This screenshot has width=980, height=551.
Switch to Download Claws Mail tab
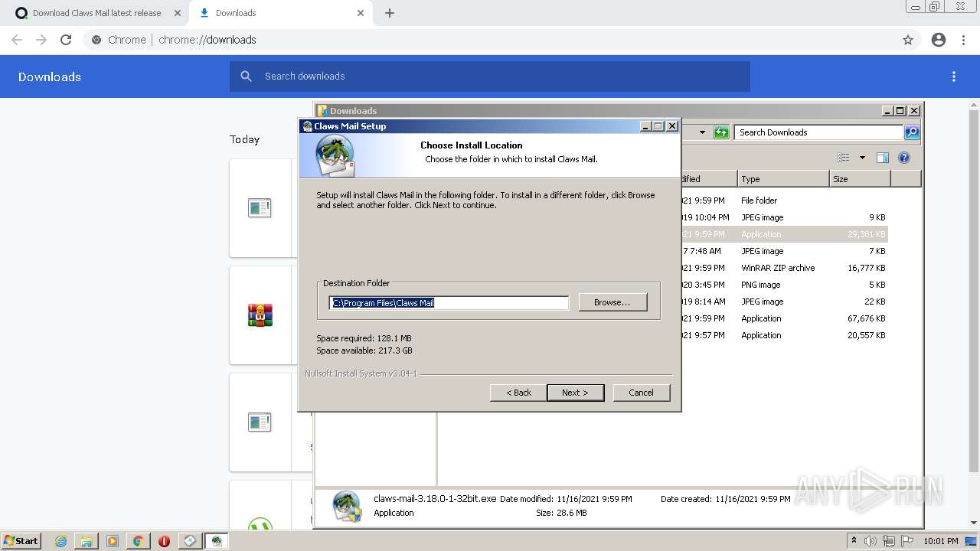96,13
